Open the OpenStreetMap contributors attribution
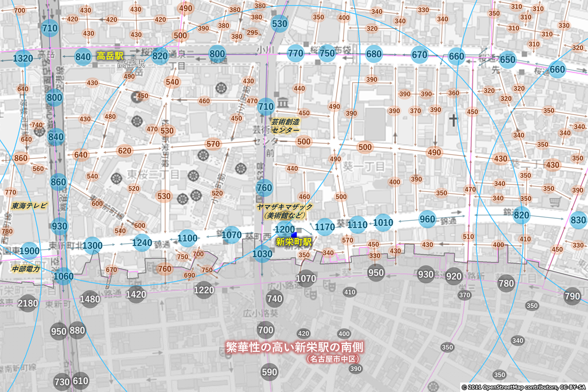Image resolution: width=588 pixels, height=392 pixels. 524,387
